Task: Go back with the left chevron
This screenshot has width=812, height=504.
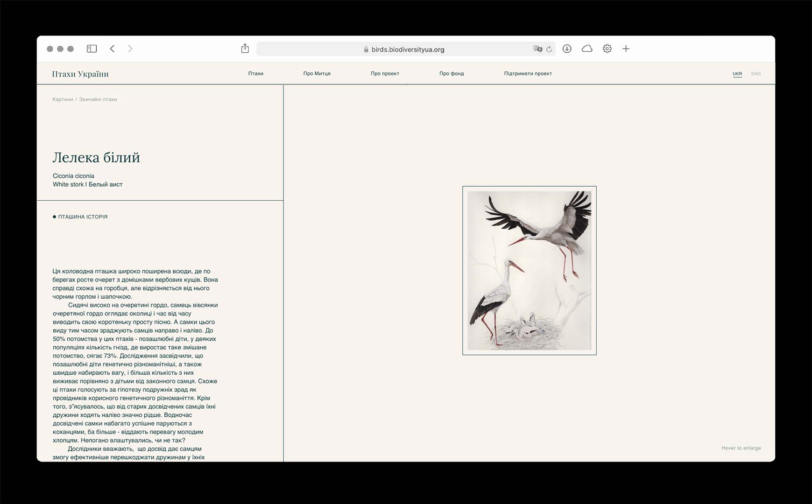Action: [112, 49]
